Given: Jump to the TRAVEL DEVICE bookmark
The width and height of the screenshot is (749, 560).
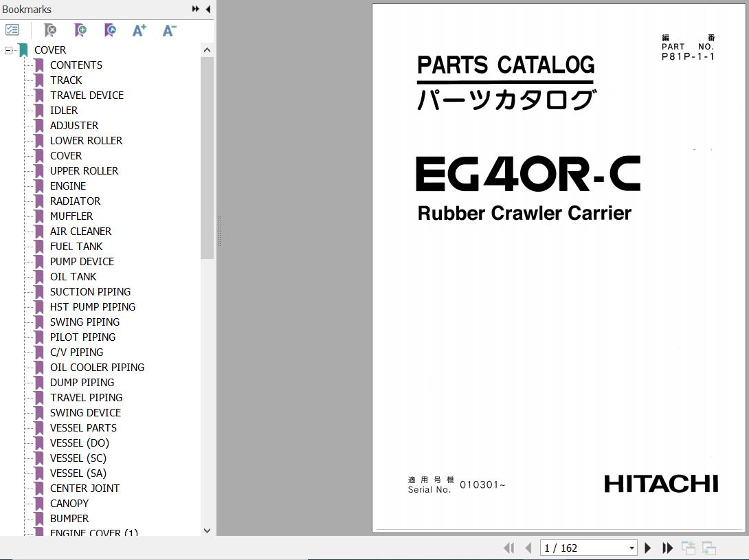Looking at the screenshot, I should click(87, 96).
